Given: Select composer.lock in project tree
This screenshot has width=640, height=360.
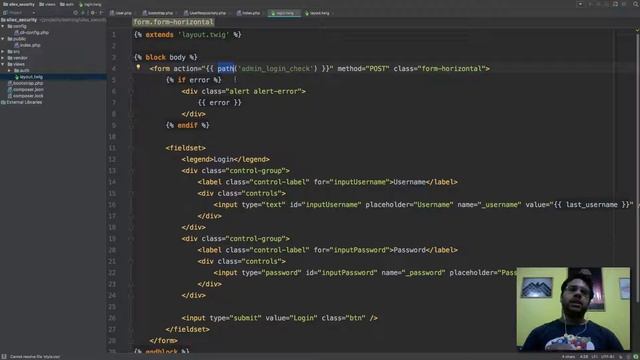Looking at the screenshot, I should 28,96.
